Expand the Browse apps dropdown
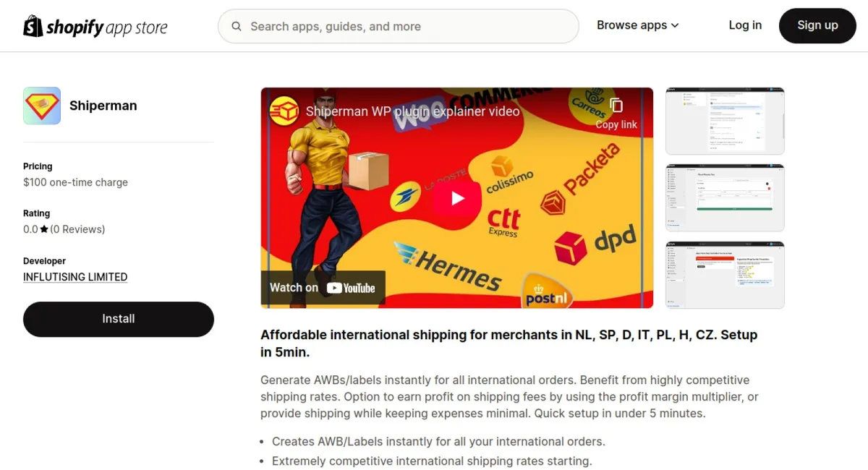Image resolution: width=868 pixels, height=470 pixels. [637, 25]
